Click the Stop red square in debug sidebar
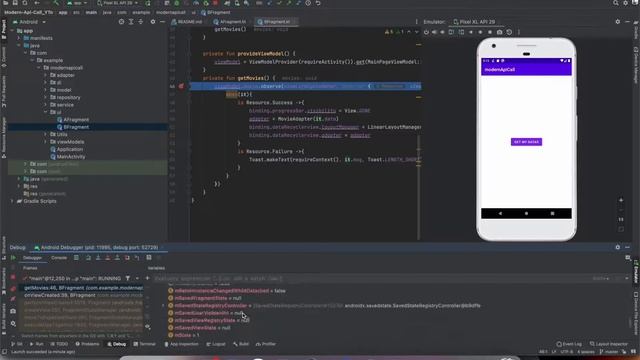This screenshot has width=640, height=360. (13, 278)
